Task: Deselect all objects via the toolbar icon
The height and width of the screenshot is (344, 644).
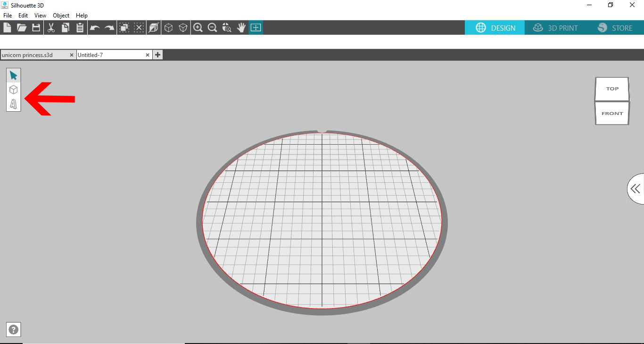Action: coord(139,28)
